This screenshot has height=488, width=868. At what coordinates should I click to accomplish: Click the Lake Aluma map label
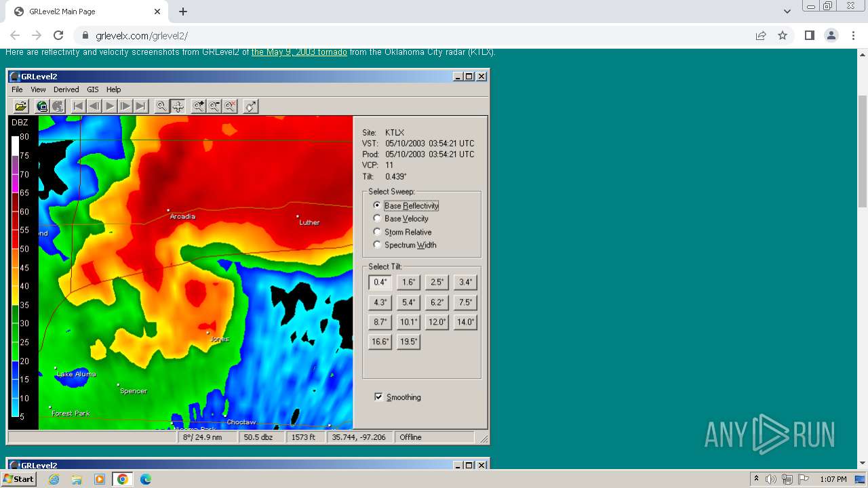pyautogui.click(x=77, y=374)
